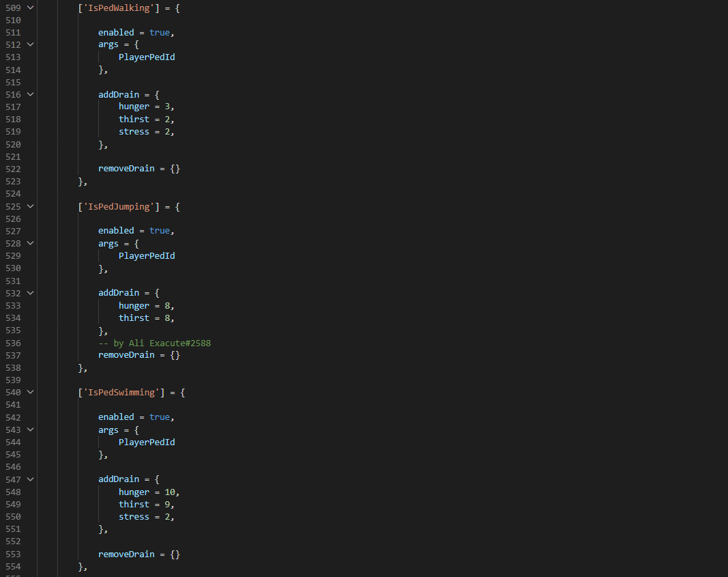Click PlayerPedId on line 529
The width and height of the screenshot is (728, 577).
(147, 256)
